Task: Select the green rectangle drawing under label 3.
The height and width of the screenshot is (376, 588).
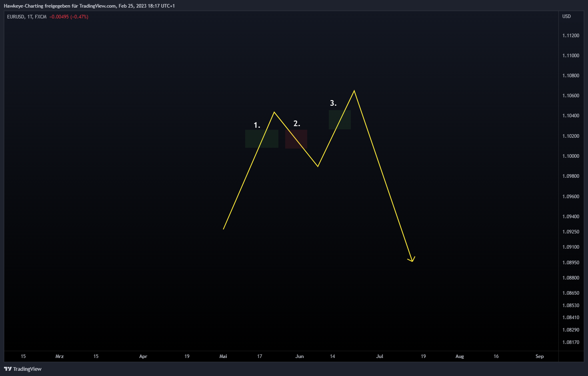Action: click(340, 120)
